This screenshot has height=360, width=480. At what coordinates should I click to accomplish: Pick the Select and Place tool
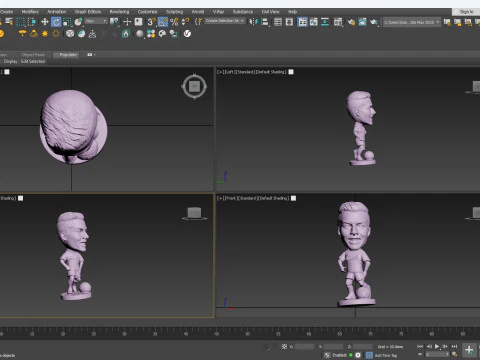pyautogui.click(x=78, y=22)
